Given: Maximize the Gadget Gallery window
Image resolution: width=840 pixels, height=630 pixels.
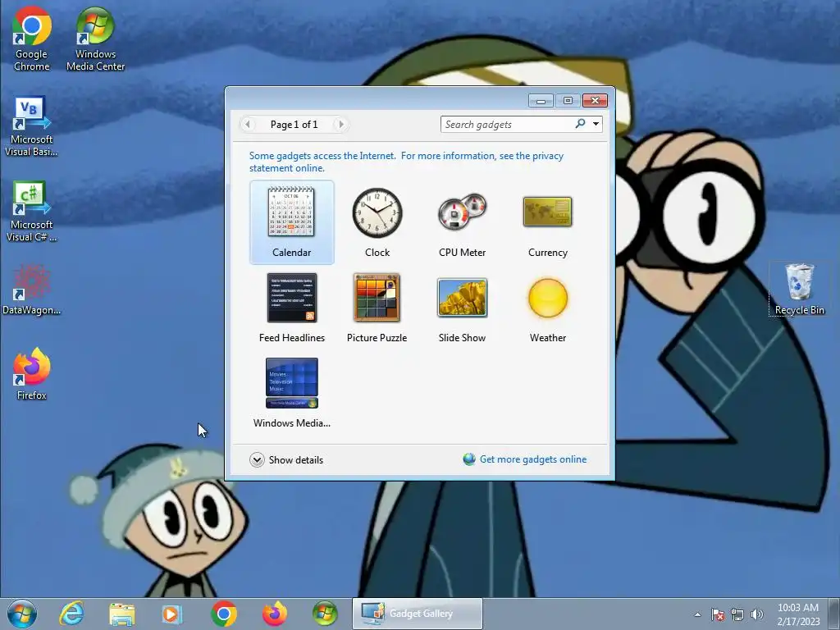Looking at the screenshot, I should click(x=568, y=101).
